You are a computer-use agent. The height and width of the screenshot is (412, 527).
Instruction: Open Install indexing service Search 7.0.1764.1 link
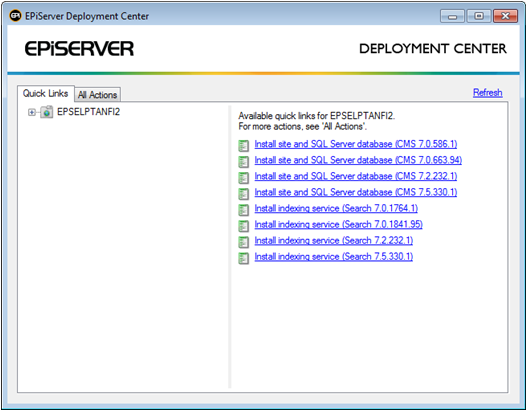coord(336,208)
